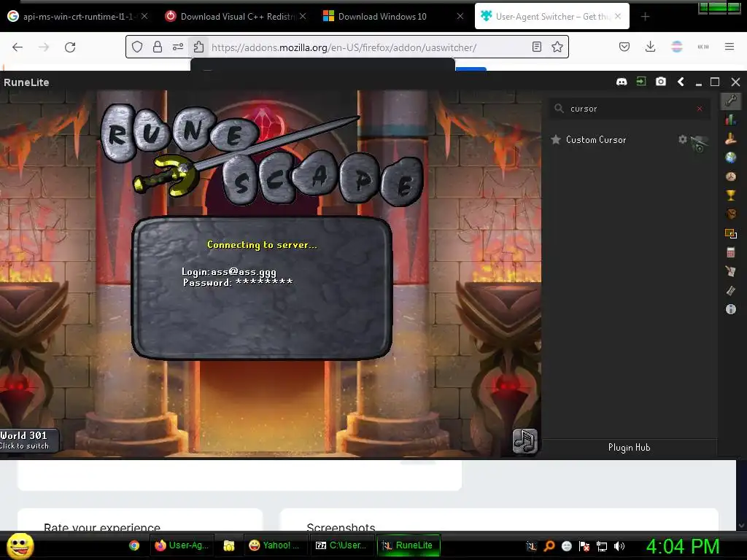Select 'Custom Cursor' plugin name text

[x=596, y=139]
